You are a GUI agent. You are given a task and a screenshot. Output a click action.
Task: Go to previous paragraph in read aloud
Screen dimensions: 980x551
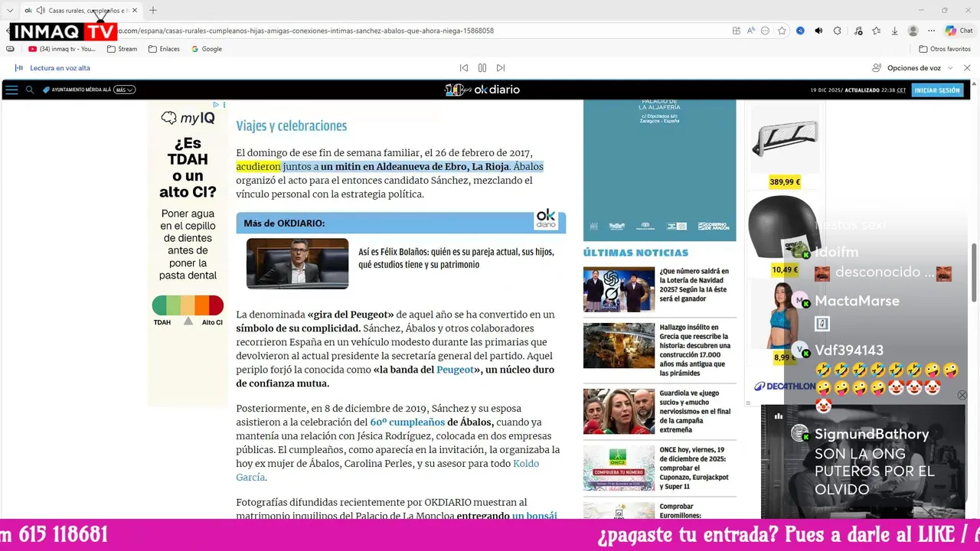(x=463, y=68)
